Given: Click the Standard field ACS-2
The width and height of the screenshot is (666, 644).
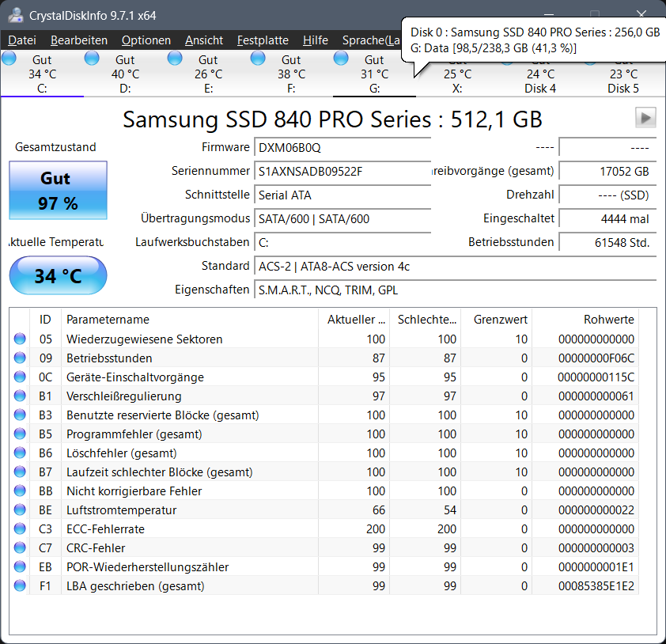Looking at the screenshot, I should [x=456, y=267].
